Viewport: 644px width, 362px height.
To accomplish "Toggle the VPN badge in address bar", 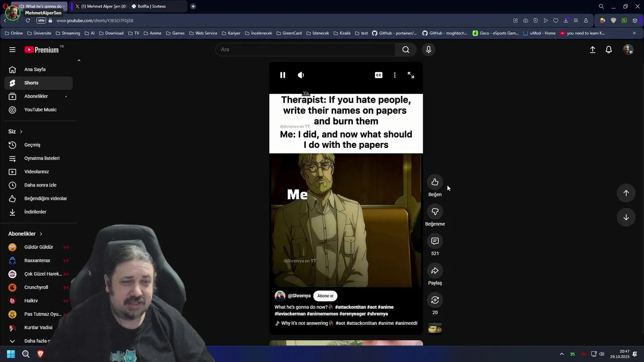I will coord(41,21).
